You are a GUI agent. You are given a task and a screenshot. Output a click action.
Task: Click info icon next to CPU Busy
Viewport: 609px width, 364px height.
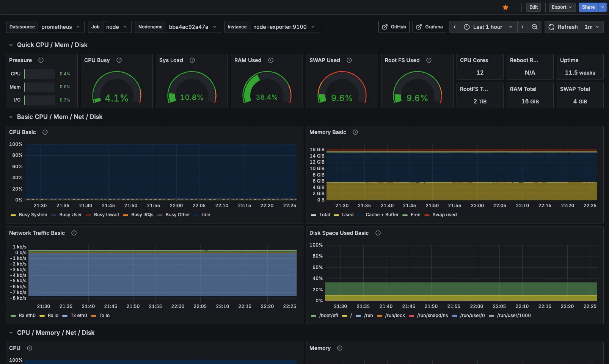pos(119,60)
